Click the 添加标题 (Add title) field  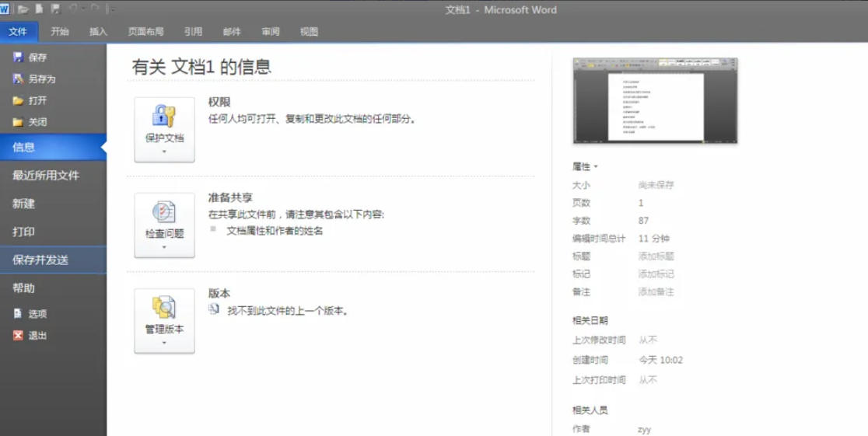(x=656, y=256)
